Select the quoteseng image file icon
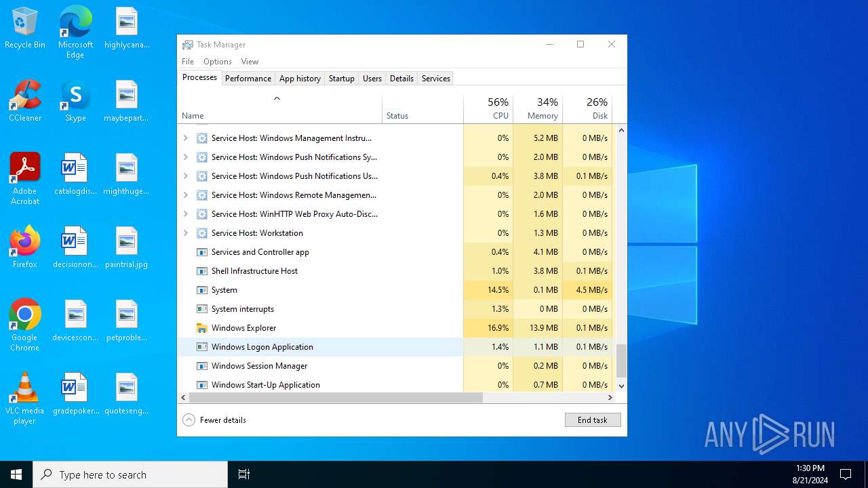Screen dimensions: 868x488 127,394
